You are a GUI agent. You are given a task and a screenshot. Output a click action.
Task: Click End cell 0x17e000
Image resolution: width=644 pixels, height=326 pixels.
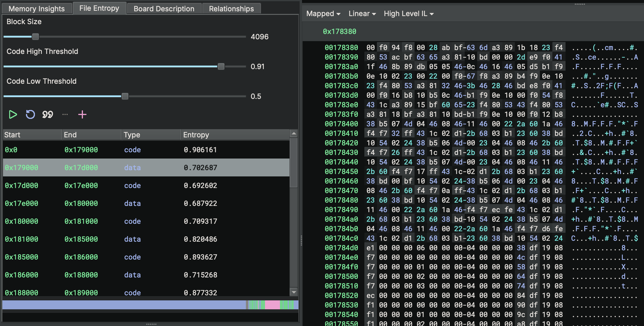[81, 186]
